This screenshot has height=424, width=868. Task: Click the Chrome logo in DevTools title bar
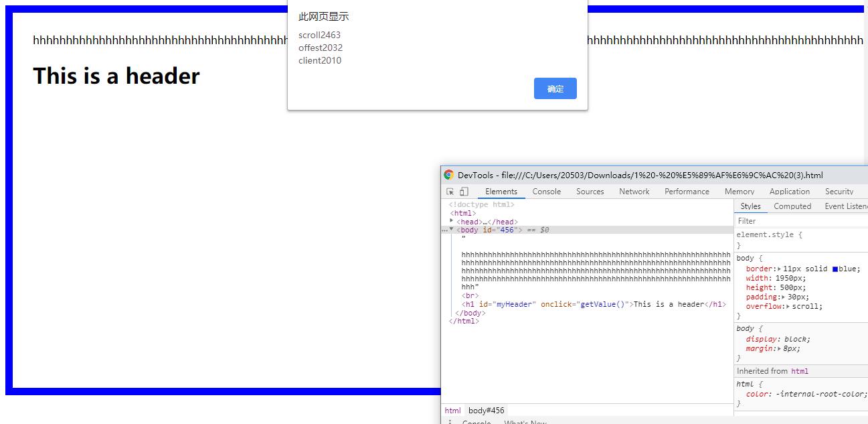[x=448, y=175]
